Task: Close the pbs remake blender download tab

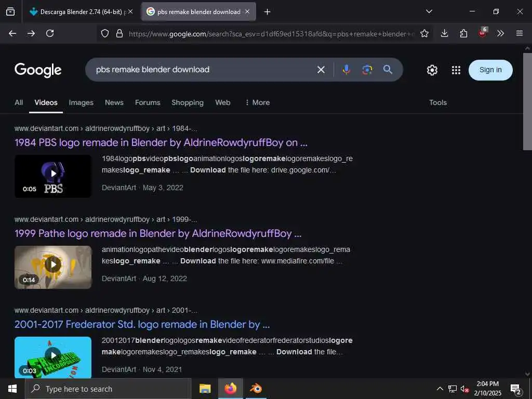Action: pos(247,11)
